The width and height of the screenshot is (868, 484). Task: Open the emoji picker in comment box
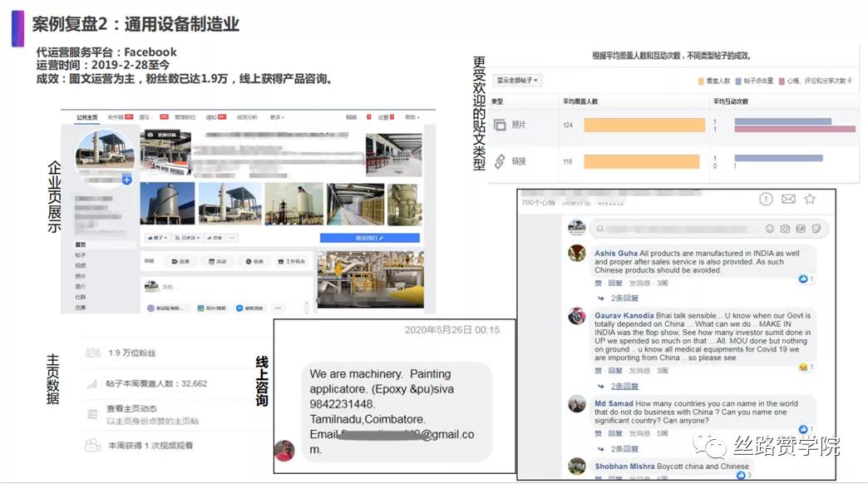pyautogui.click(x=769, y=229)
